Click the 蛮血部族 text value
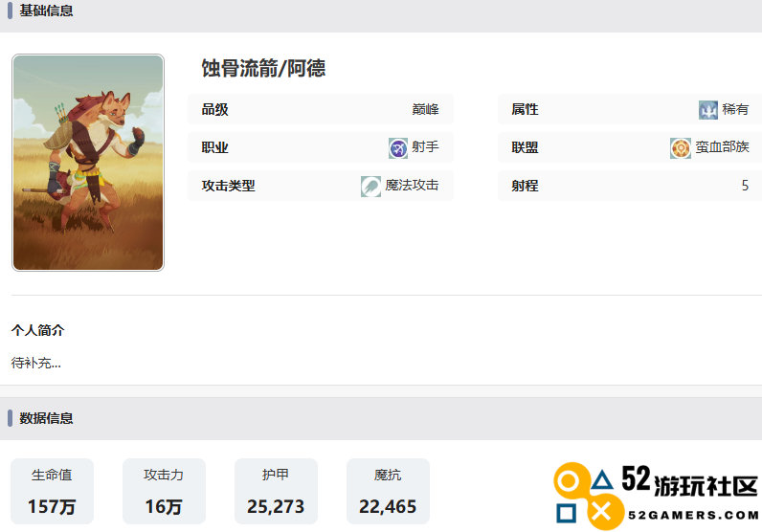This screenshot has height=532, width=762. pyautogui.click(x=722, y=146)
